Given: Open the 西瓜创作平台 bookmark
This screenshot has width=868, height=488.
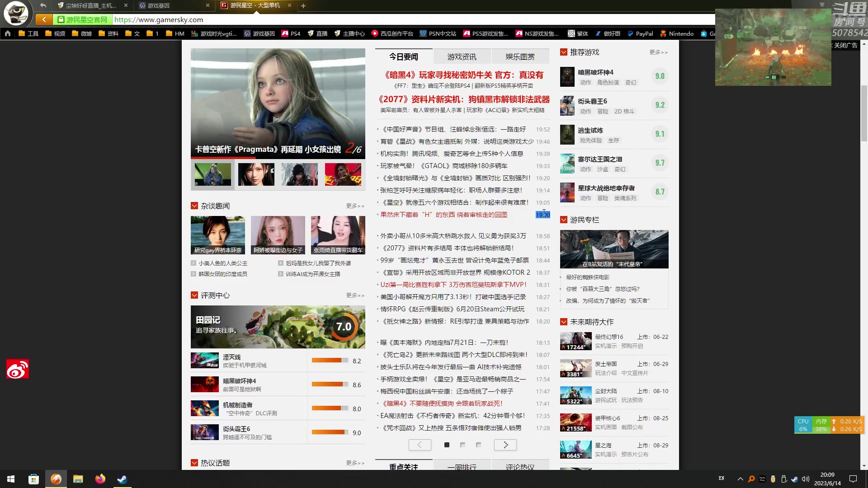Looking at the screenshot, I should pos(392,33).
